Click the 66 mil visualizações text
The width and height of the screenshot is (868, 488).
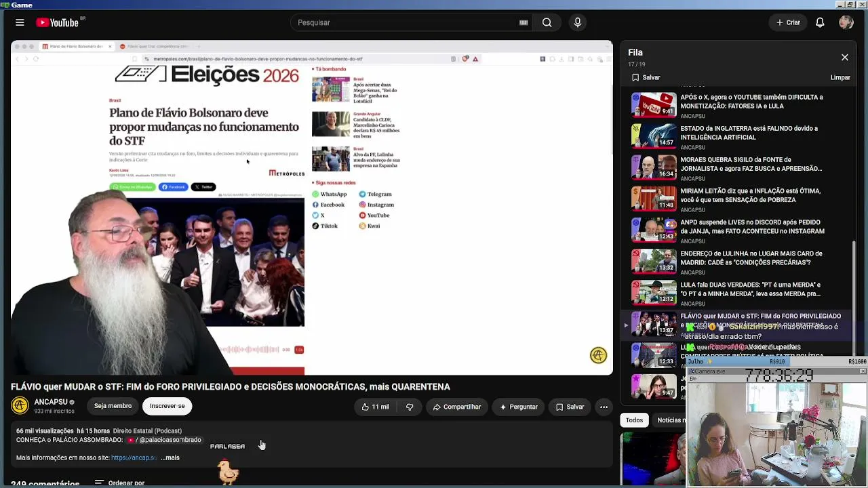point(45,431)
